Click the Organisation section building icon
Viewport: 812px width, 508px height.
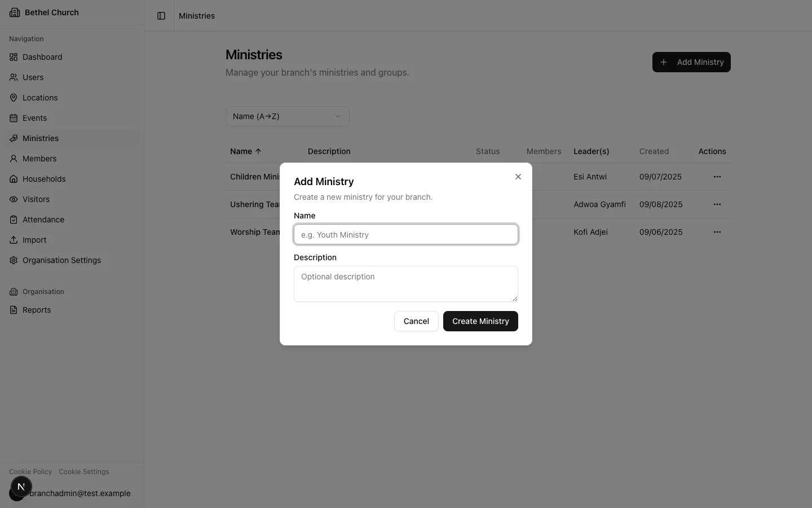[x=14, y=292]
